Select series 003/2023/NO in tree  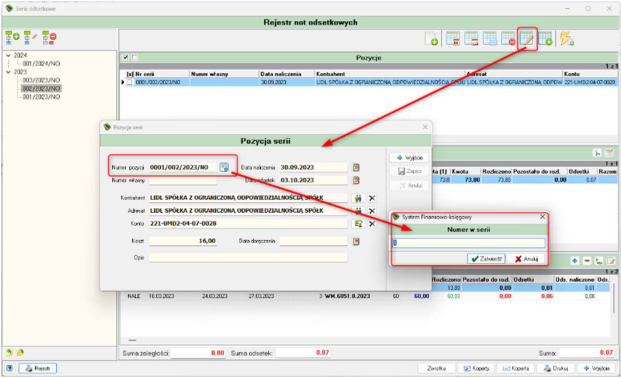click(41, 80)
